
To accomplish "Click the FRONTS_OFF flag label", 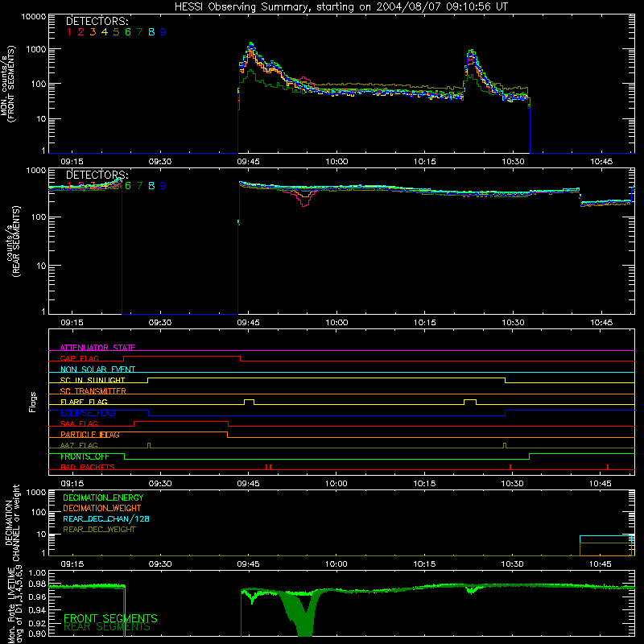I will 85,456.
